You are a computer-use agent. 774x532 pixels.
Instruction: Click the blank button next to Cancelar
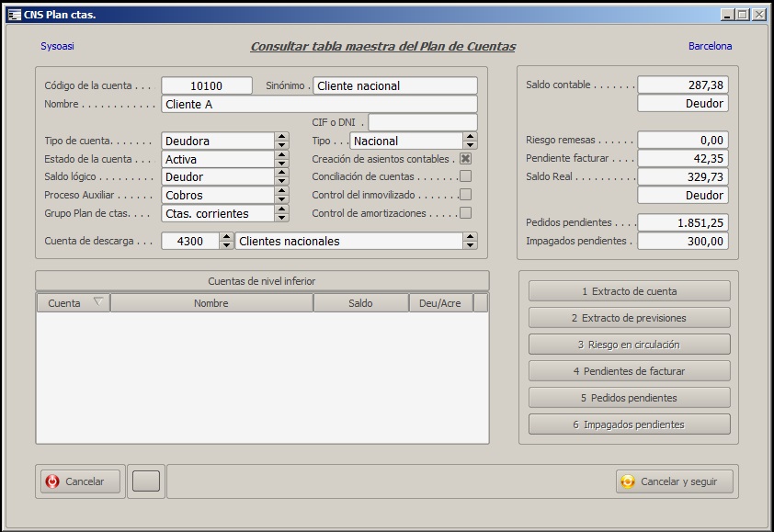click(146, 481)
